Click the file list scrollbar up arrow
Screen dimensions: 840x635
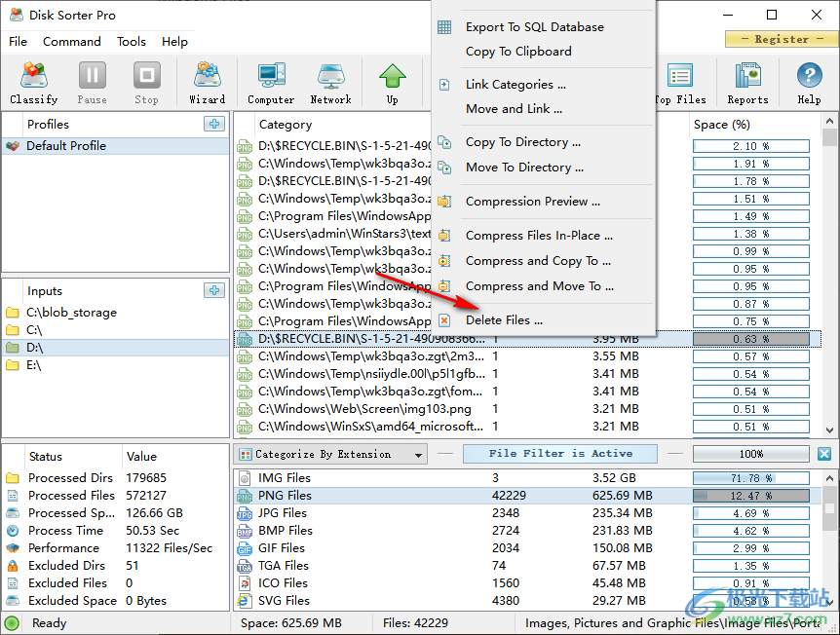click(829, 121)
